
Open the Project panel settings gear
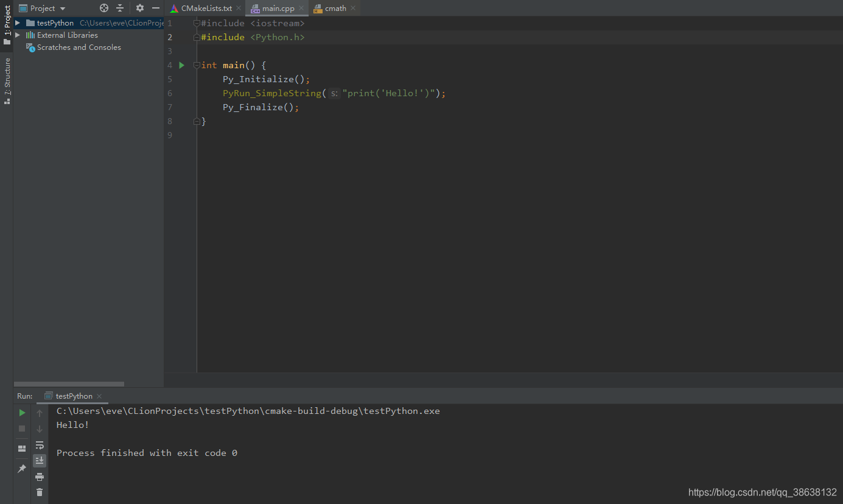point(140,8)
